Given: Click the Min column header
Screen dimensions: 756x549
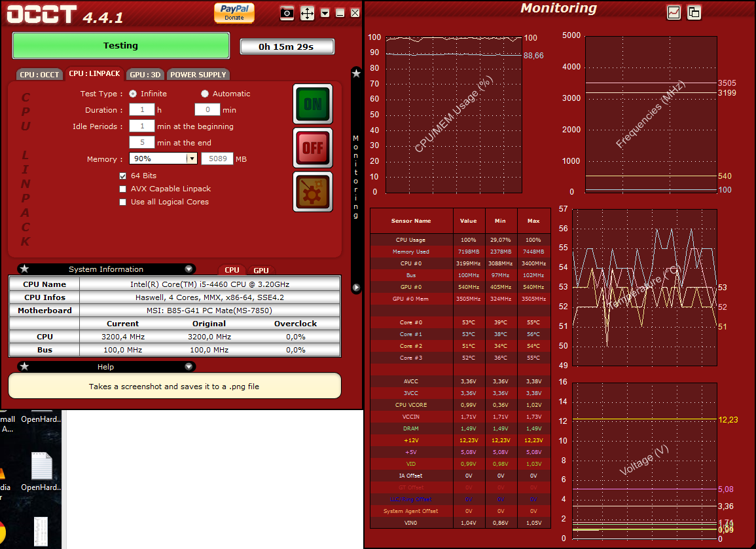Looking at the screenshot, I should pos(501,221).
